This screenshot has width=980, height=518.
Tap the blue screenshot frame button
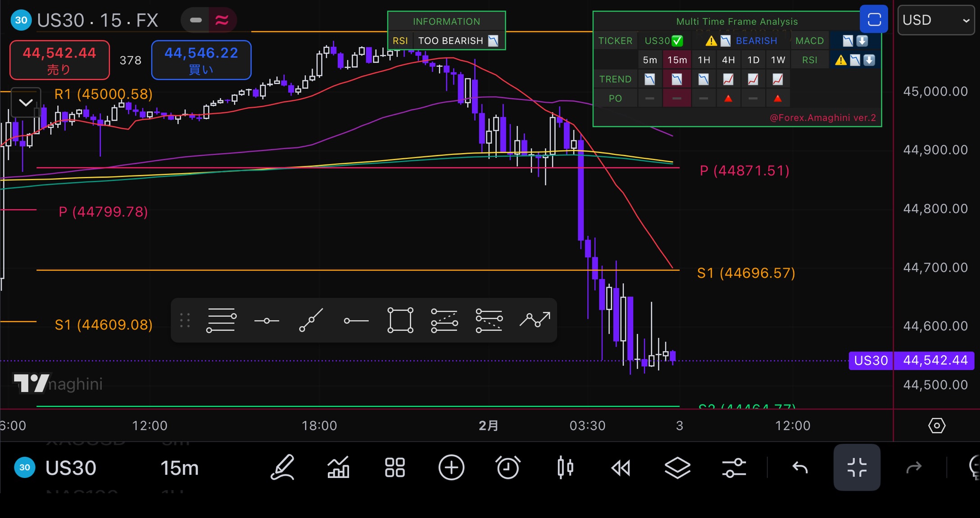pyautogui.click(x=874, y=19)
